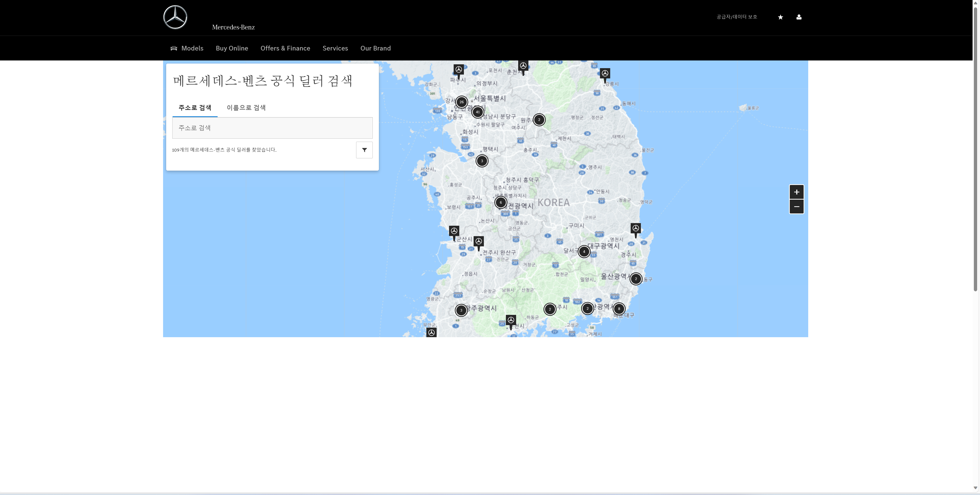
Task: Click 공급자/데이터 보호 link
Action: tap(737, 17)
